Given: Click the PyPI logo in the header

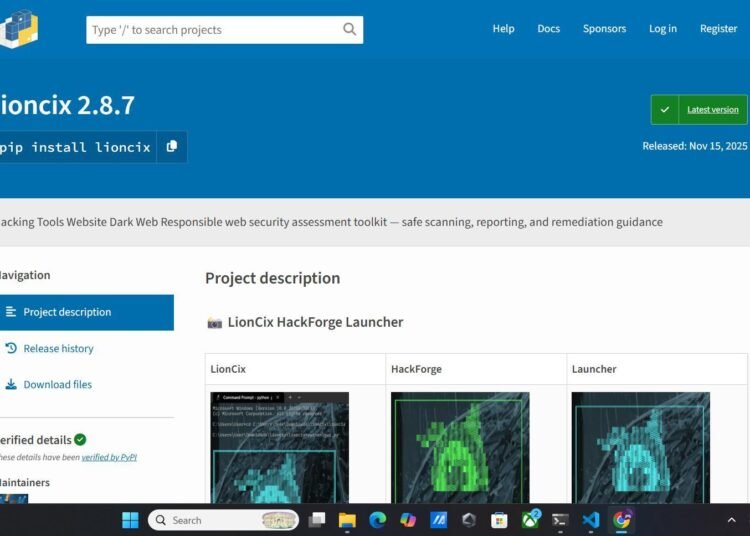Looking at the screenshot, I should point(19,29).
